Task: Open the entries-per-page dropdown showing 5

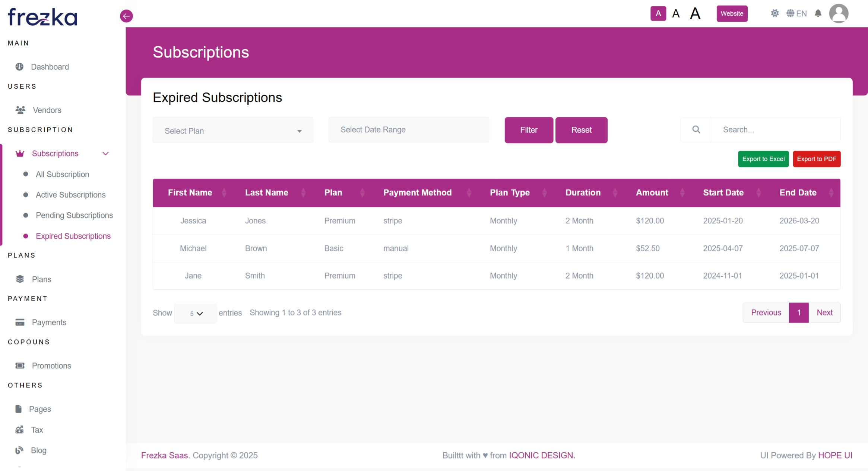Action: tap(195, 313)
